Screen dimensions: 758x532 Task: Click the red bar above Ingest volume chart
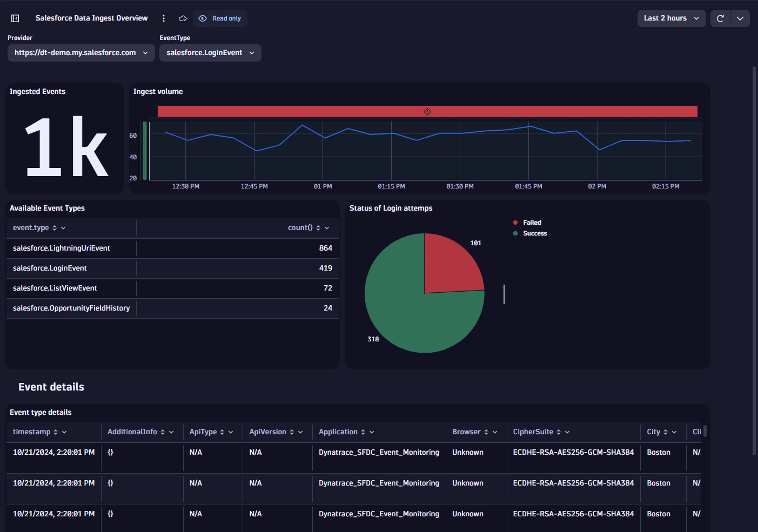point(427,112)
